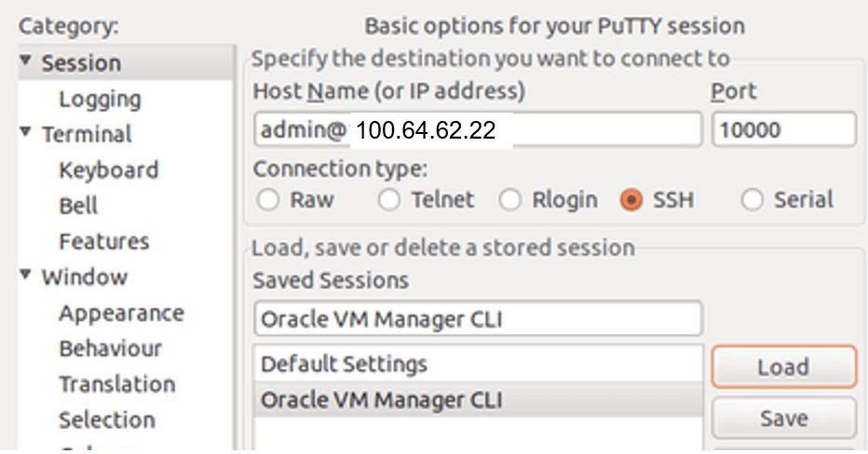Click the Load button

point(782,367)
